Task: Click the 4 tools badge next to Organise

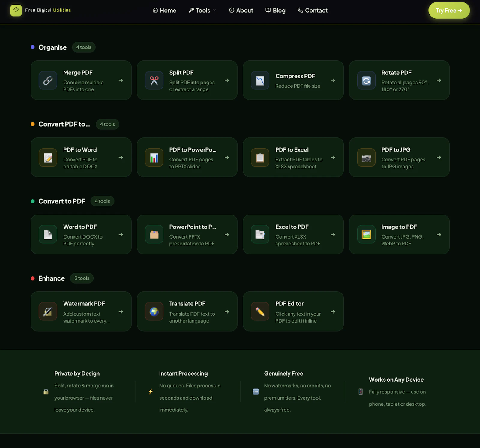Action: [x=84, y=47]
